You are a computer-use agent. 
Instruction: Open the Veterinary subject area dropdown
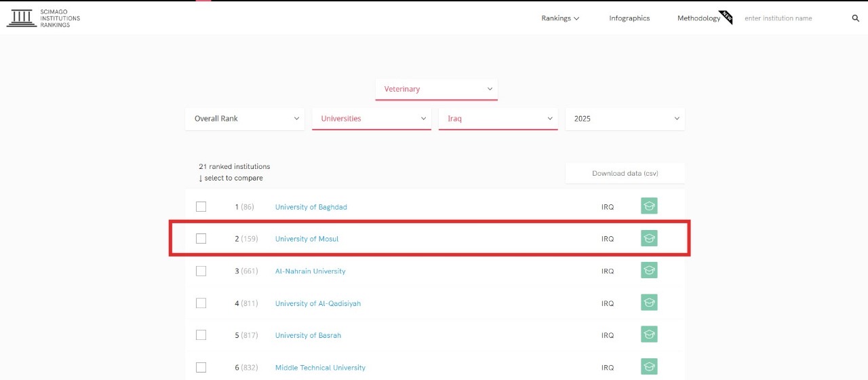tap(437, 89)
